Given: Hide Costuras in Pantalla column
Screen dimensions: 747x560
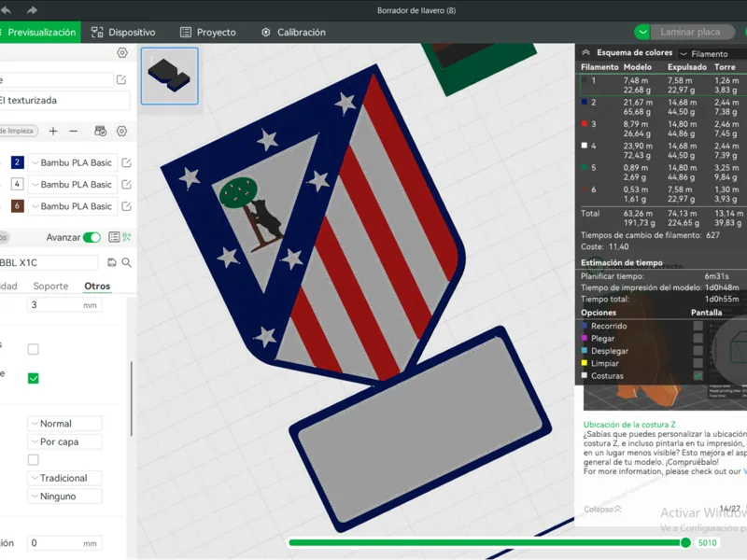Looking at the screenshot, I should [698, 375].
